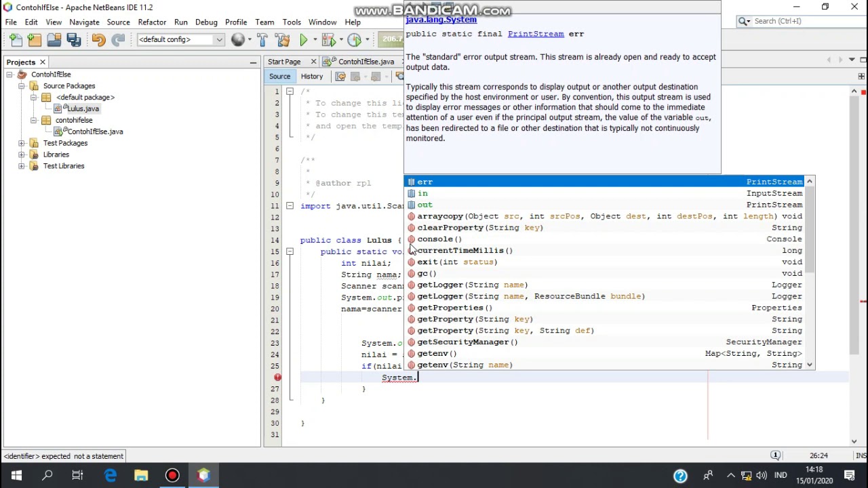Click the Lulus.java file icon in tree

(58, 108)
